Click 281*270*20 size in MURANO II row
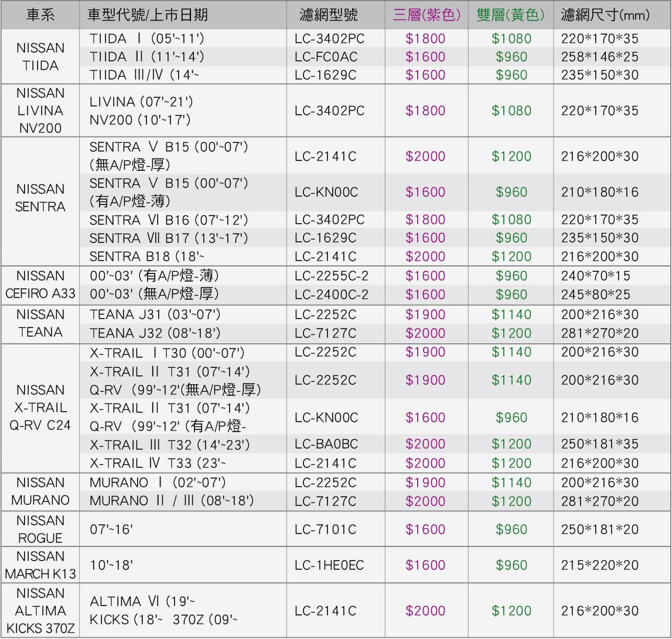 pos(599,501)
